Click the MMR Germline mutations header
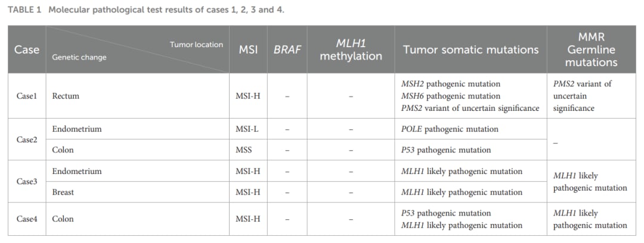 pos(591,49)
